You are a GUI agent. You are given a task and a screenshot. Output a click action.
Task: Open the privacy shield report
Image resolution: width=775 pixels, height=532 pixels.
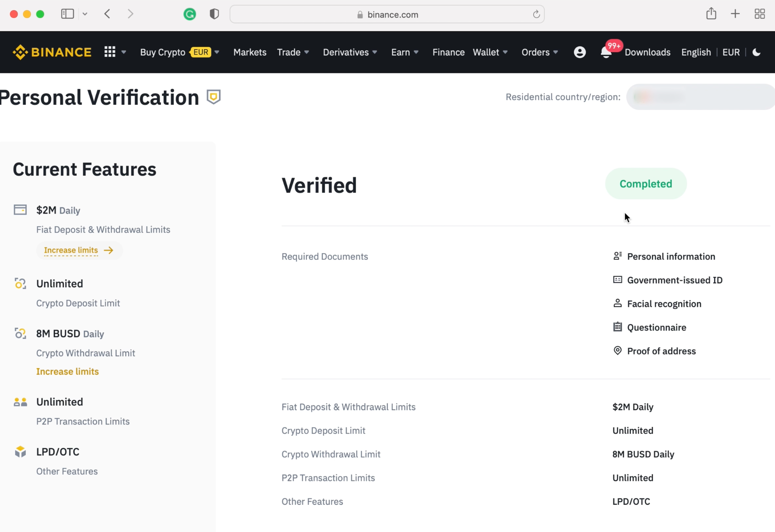[x=214, y=14]
